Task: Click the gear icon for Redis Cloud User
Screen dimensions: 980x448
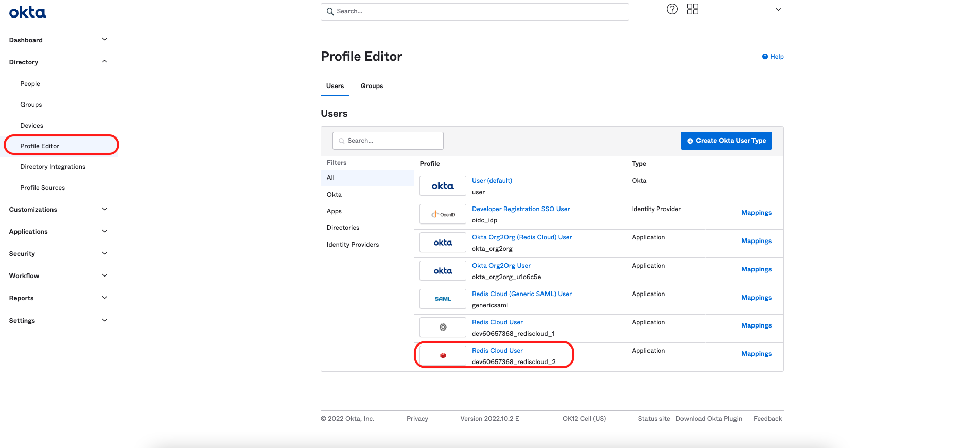Action: (x=443, y=327)
